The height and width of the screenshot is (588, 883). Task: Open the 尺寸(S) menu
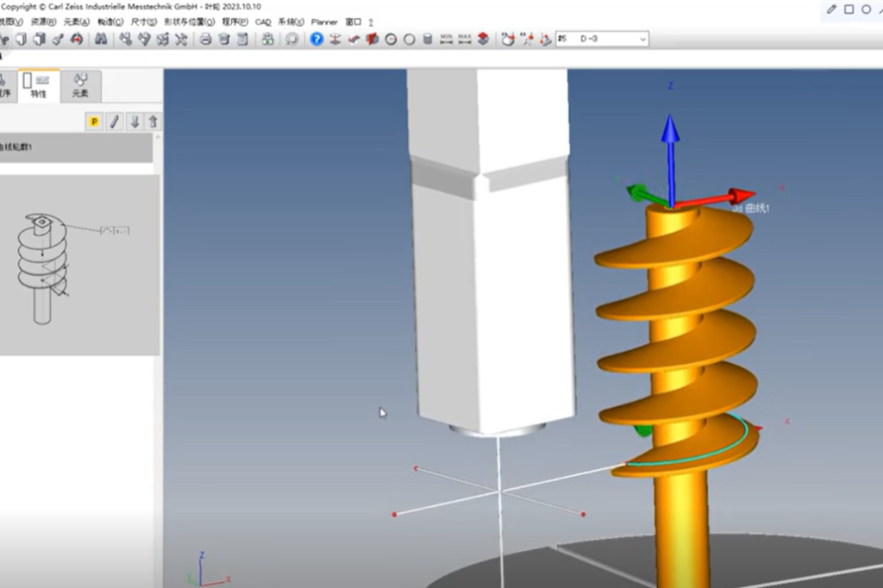[144, 22]
